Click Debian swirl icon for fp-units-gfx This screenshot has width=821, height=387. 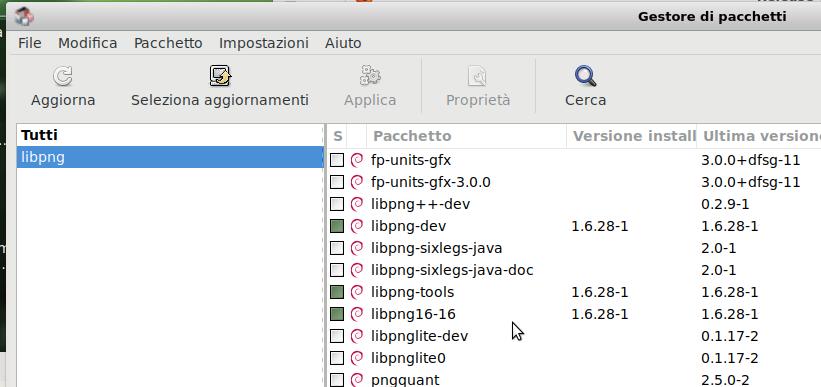pos(357,160)
